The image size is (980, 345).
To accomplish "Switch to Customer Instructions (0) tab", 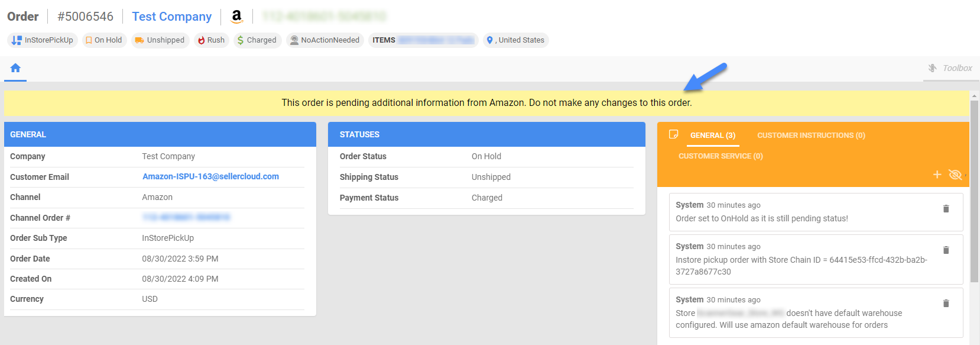I will pos(811,136).
